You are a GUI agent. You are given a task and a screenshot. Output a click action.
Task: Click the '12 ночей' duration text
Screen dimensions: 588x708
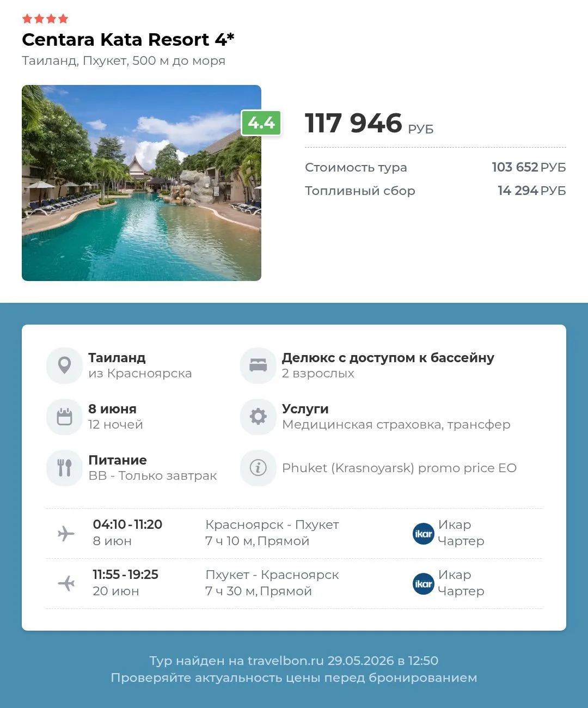(115, 425)
